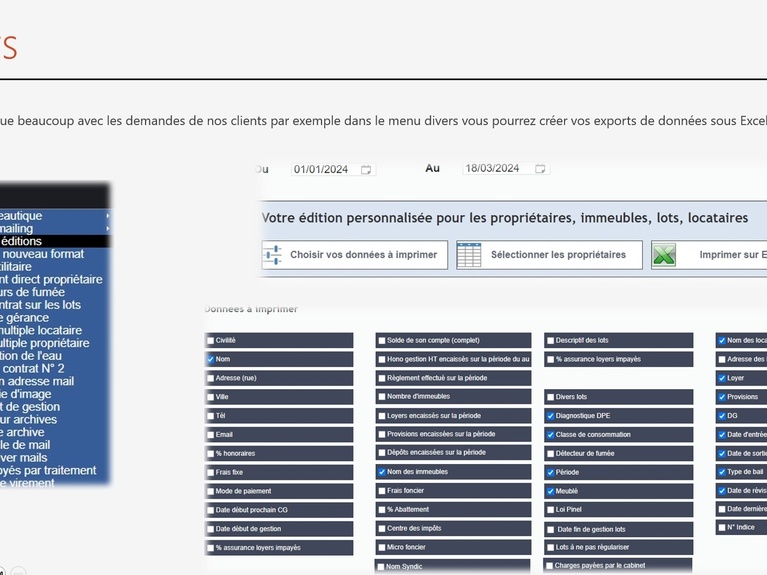Click the start date field showing 01/01/2024
Screen dimensions: 767x575
322,170
